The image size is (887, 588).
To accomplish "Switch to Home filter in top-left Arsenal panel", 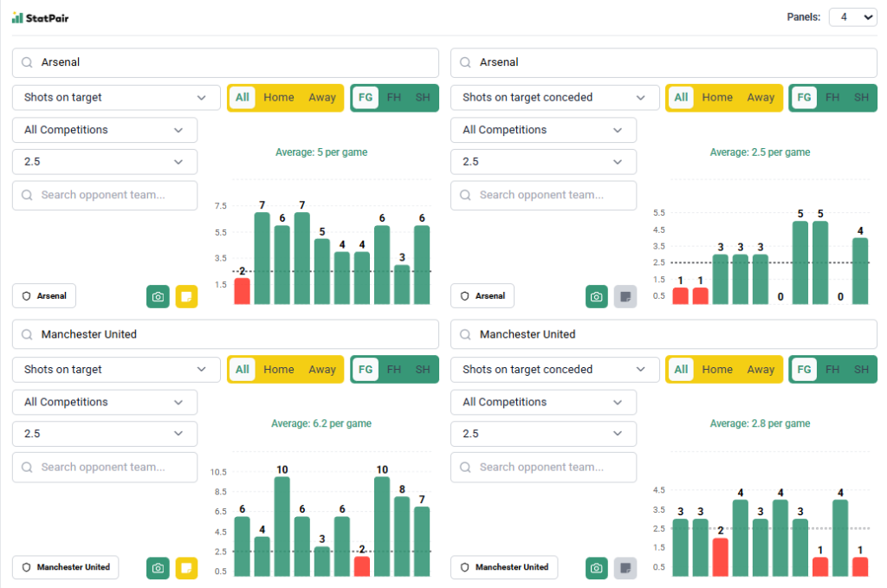I will pyautogui.click(x=279, y=98).
